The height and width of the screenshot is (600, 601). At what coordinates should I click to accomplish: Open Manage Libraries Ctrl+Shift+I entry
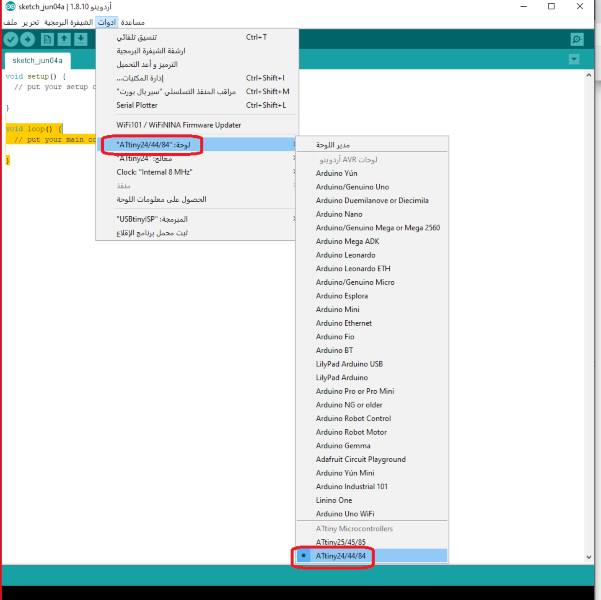pos(197,78)
